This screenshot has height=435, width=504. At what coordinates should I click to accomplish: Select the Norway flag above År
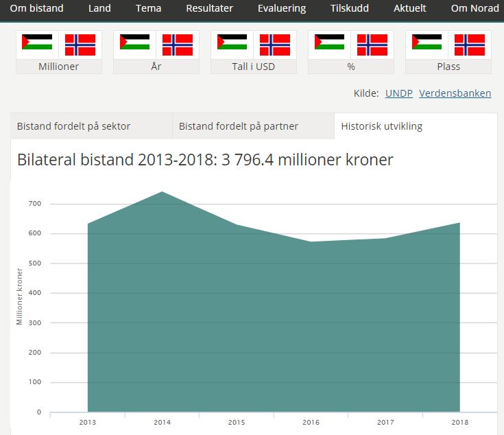178,44
